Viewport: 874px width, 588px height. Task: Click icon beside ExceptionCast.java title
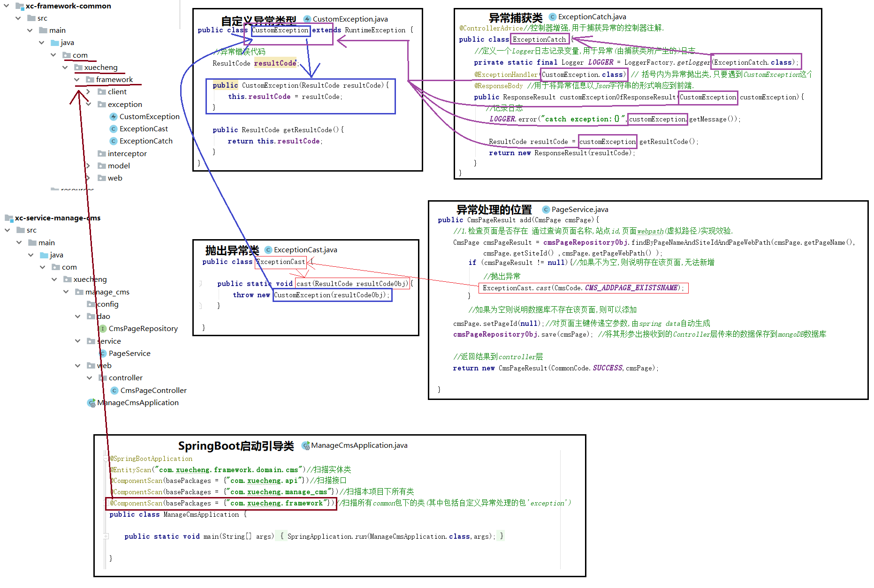pyautogui.click(x=268, y=250)
